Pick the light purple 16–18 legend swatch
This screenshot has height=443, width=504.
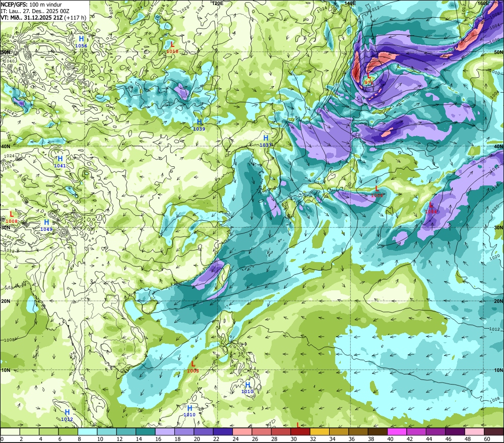(x=165, y=432)
